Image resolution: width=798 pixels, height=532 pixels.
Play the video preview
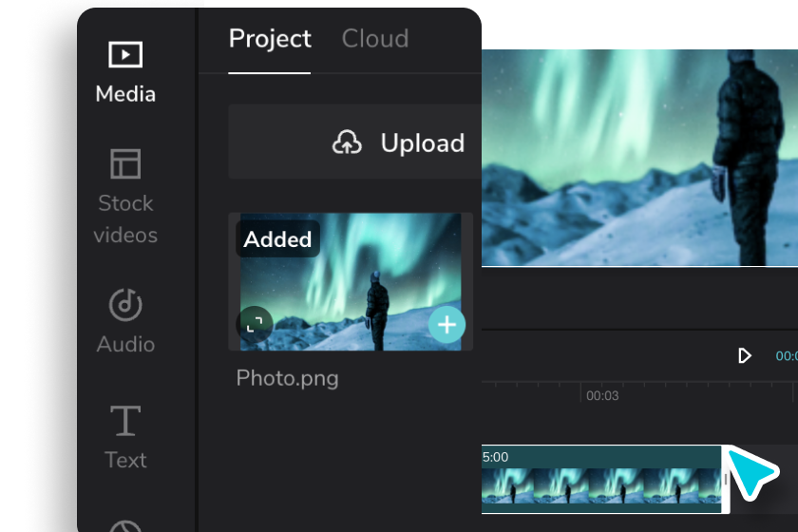744,355
